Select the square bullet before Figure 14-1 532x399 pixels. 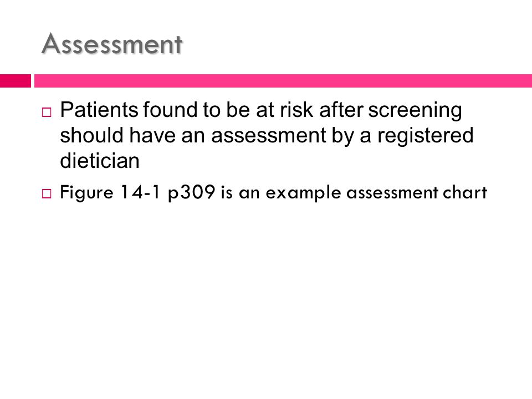[47, 194]
